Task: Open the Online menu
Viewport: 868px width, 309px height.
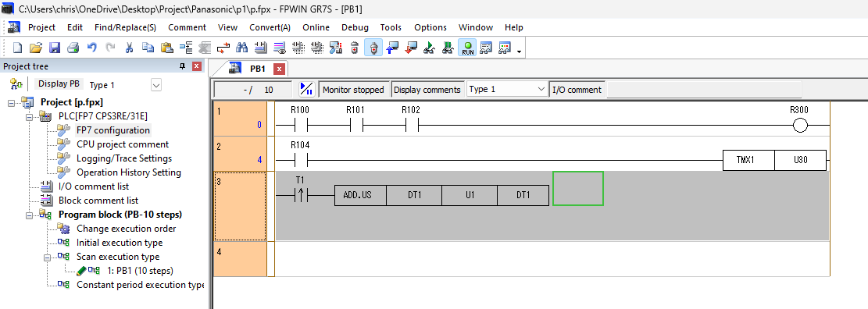Action: click(x=316, y=27)
